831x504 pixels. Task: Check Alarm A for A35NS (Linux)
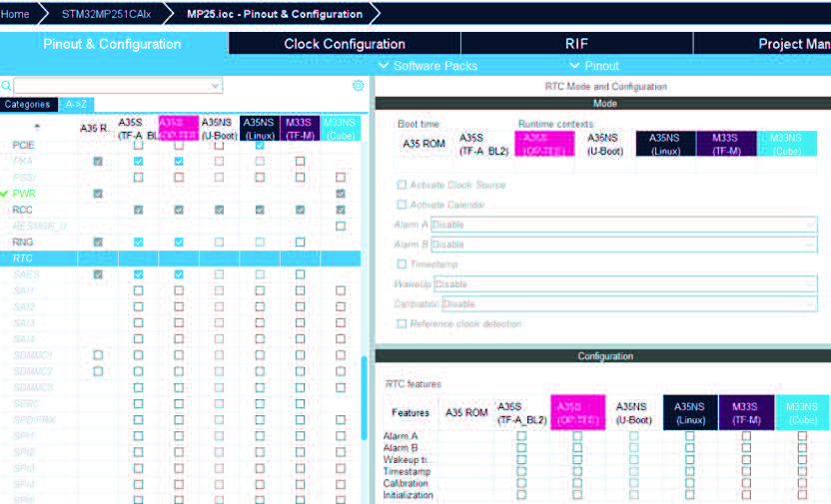coord(689,436)
